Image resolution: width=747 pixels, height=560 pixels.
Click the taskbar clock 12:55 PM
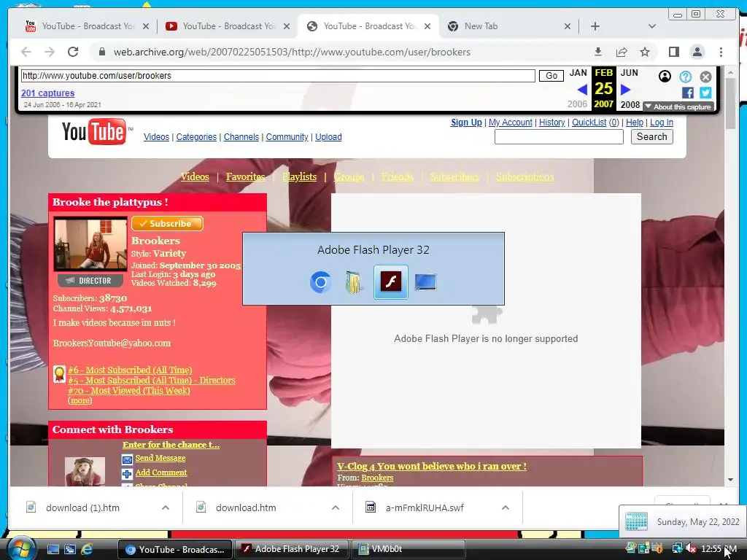click(x=719, y=549)
